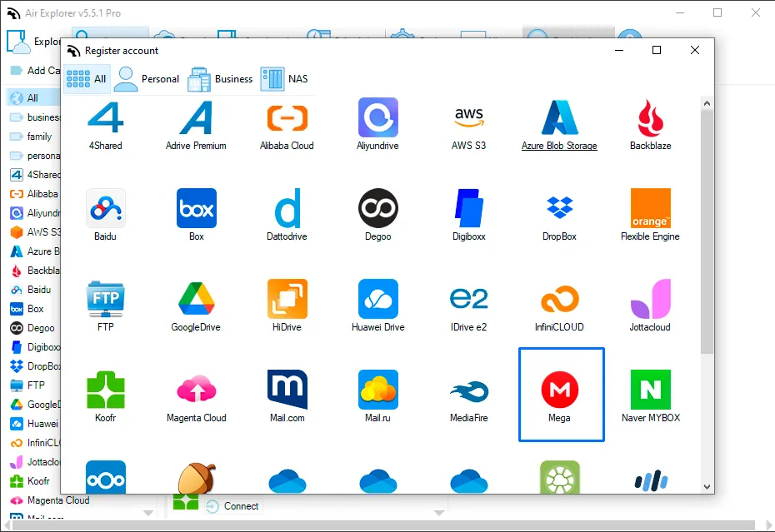775x532 pixels.
Task: Choose Jottacloud icon in grid
Action: click(x=651, y=299)
